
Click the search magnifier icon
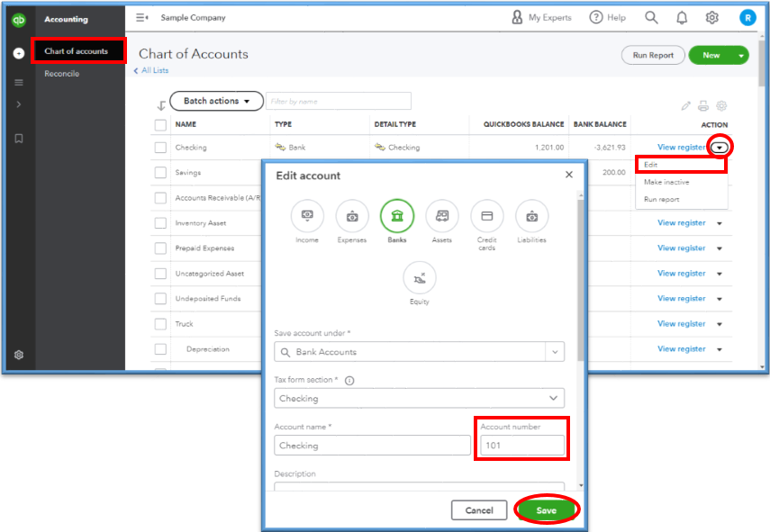coord(651,18)
